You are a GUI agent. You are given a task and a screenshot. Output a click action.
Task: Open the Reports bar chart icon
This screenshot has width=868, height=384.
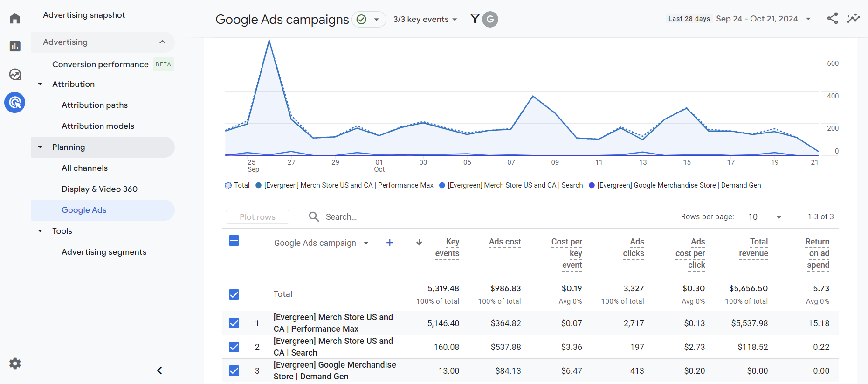coord(15,46)
